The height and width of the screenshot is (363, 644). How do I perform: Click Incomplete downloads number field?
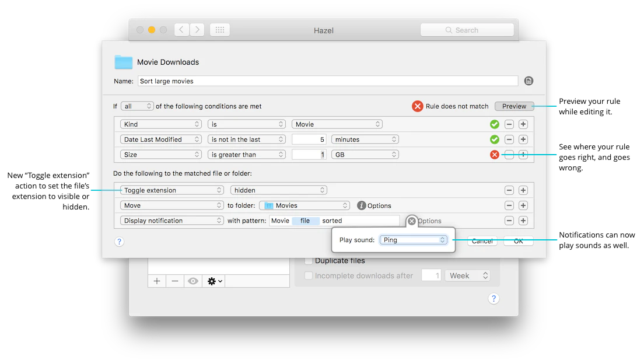431,275
